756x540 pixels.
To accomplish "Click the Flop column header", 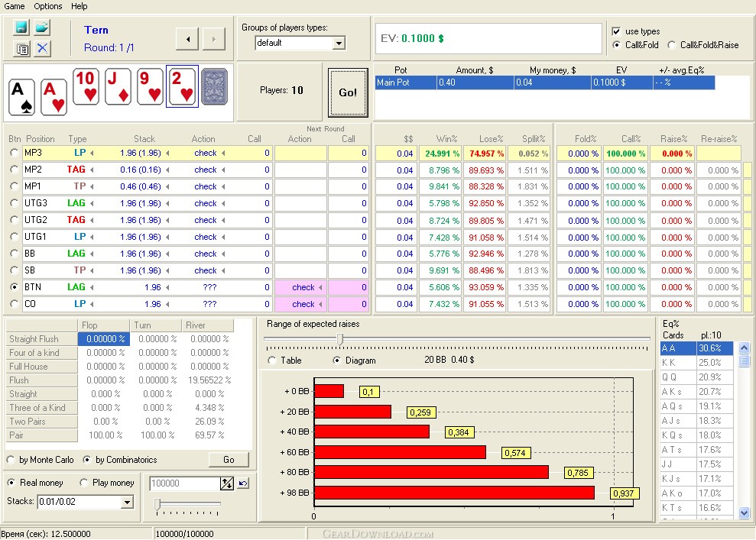I will pyautogui.click(x=103, y=325).
